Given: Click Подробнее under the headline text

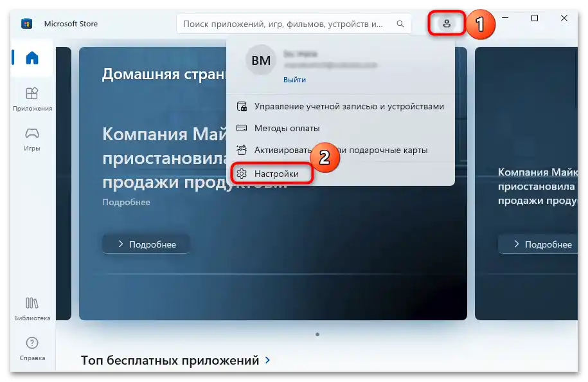Looking at the screenshot, I should point(125,202).
